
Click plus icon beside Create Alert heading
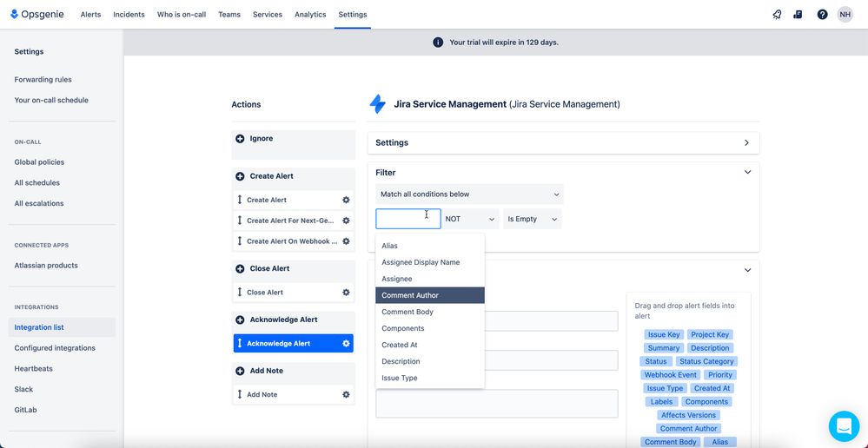[240, 176]
